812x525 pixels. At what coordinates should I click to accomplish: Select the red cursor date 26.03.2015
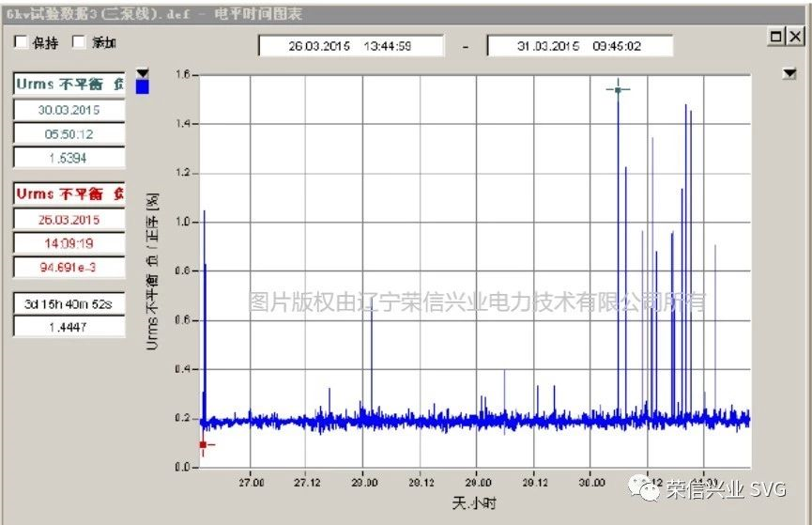click(69, 220)
